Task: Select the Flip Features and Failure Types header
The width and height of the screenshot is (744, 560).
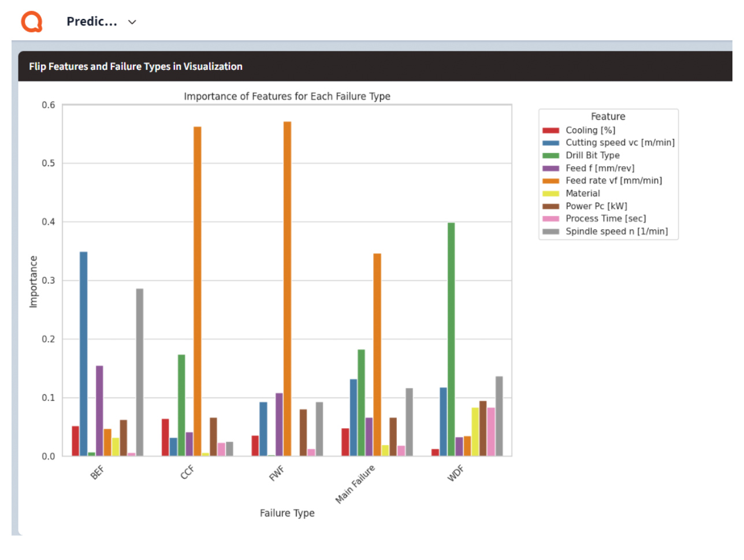Action: pyautogui.click(x=136, y=66)
